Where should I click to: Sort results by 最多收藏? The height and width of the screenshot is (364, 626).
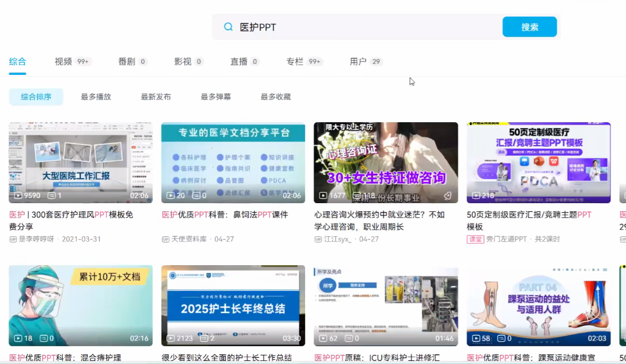click(x=276, y=96)
